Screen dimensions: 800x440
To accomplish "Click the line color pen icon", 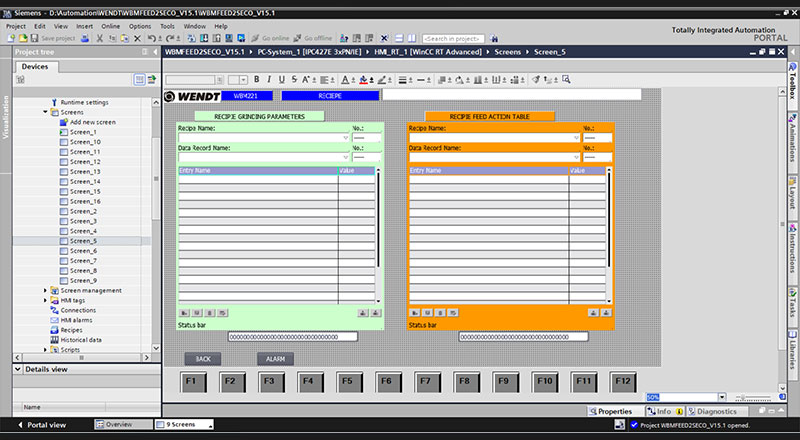I will (381, 79).
